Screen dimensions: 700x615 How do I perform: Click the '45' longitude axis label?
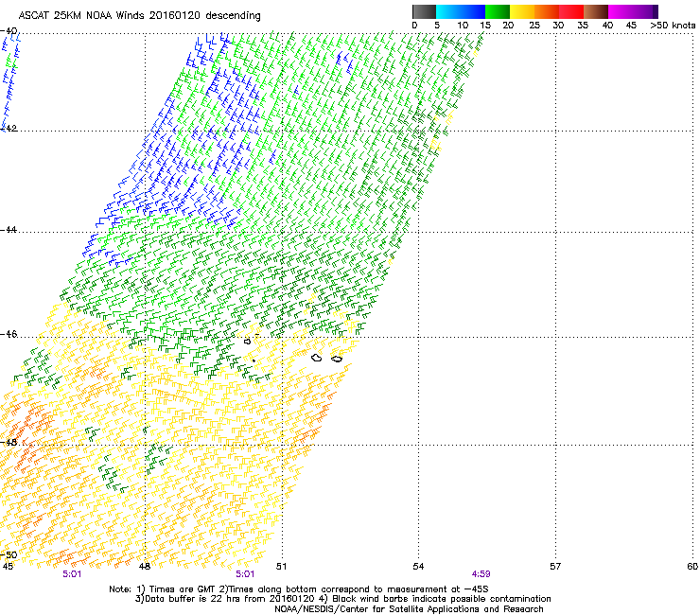pos(8,567)
